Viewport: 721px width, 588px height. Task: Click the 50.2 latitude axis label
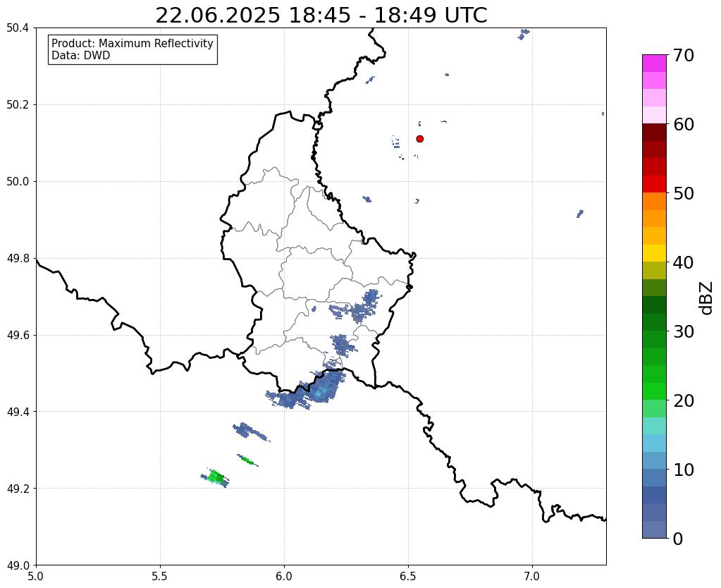(18, 105)
